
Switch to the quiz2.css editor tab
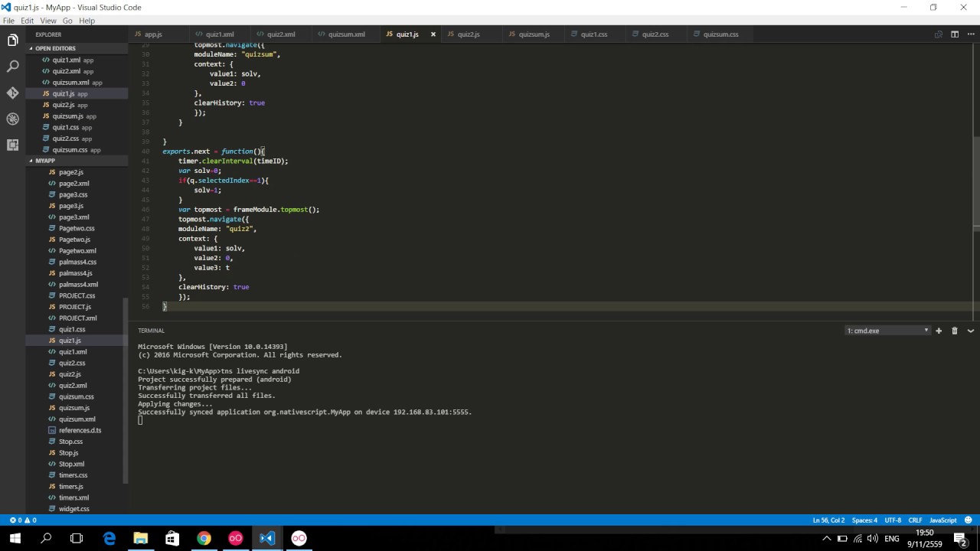pyautogui.click(x=655, y=34)
